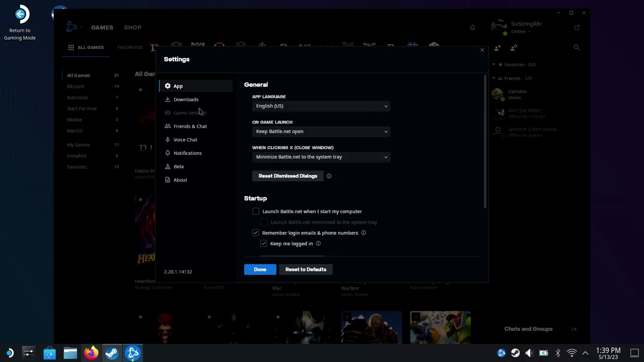The width and height of the screenshot is (644, 362).
Task: Click version number 2.20.1.14132
Action: pyautogui.click(x=178, y=271)
